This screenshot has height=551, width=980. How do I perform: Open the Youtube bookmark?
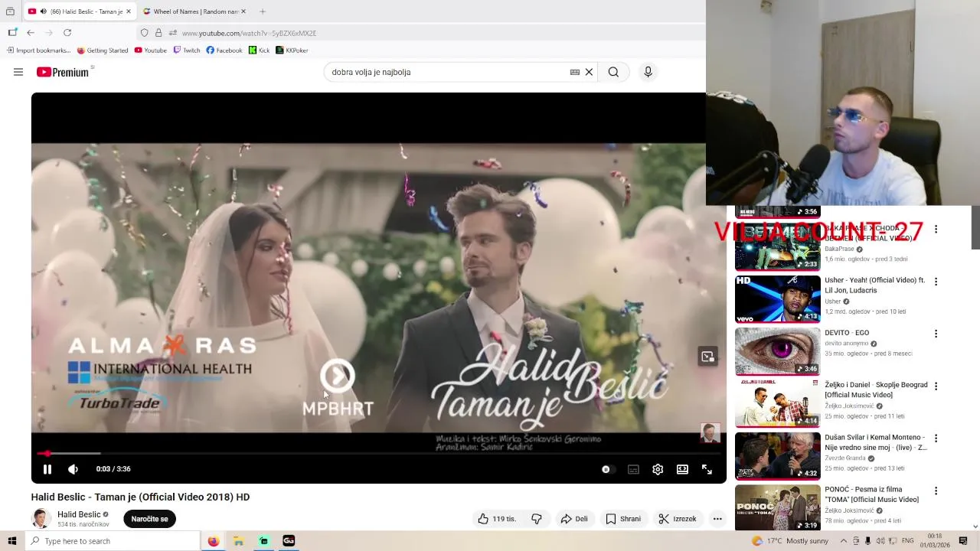[150, 51]
